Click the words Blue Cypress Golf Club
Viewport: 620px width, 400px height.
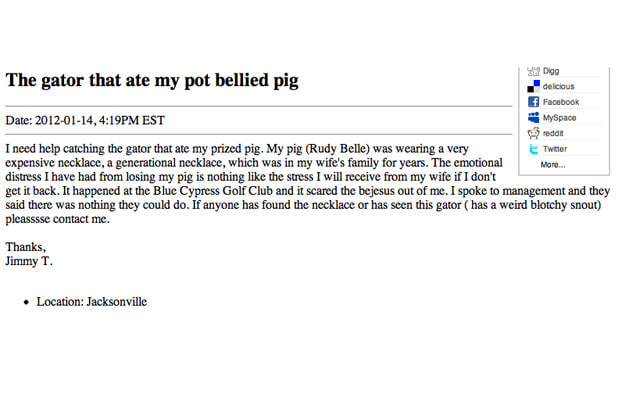coord(213,191)
